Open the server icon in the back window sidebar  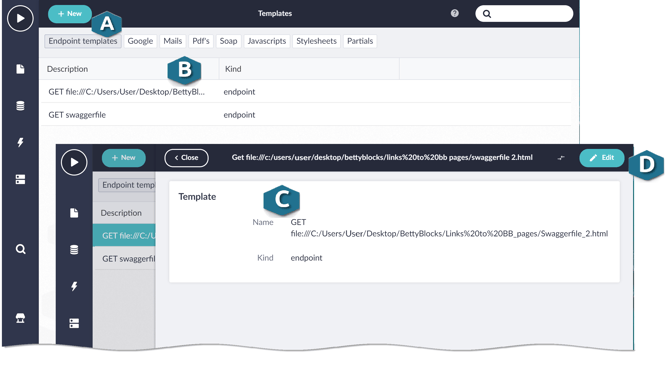pyautogui.click(x=20, y=179)
